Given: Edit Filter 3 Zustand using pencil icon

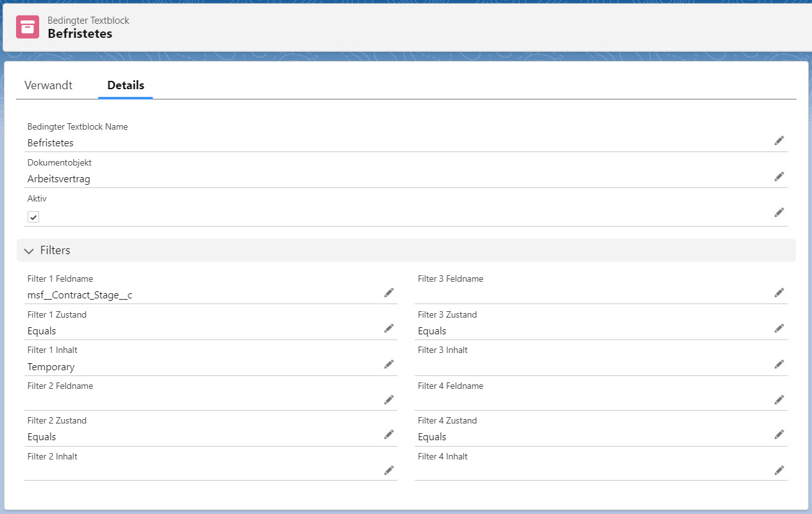Looking at the screenshot, I should [x=779, y=329].
